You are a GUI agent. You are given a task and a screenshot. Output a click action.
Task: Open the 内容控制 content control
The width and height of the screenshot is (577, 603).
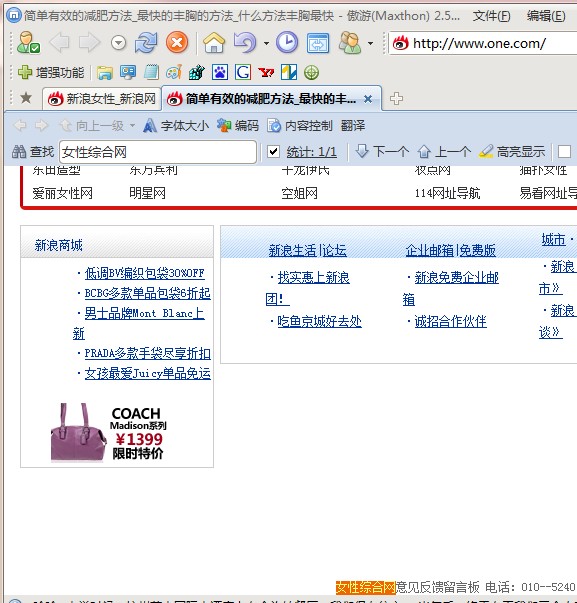300,126
